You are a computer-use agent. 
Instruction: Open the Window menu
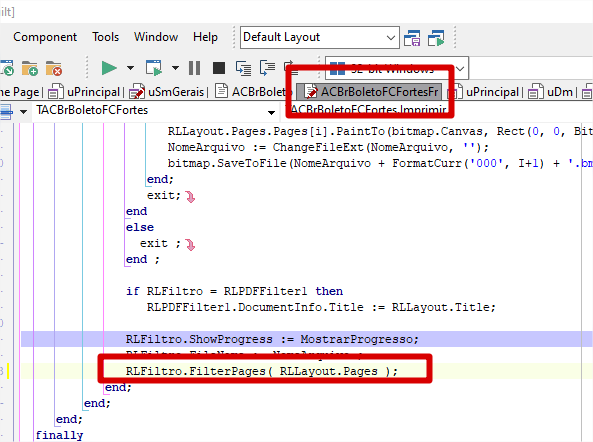coord(156,37)
